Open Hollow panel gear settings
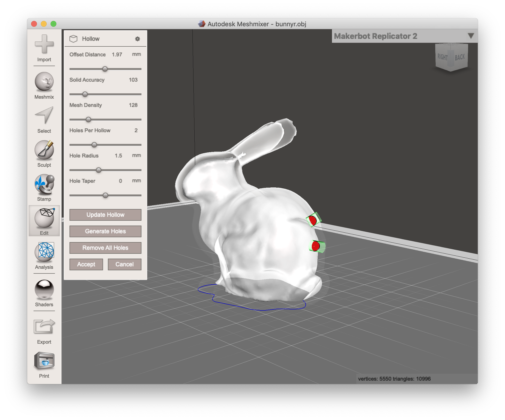The height and width of the screenshot is (420, 505). (138, 39)
